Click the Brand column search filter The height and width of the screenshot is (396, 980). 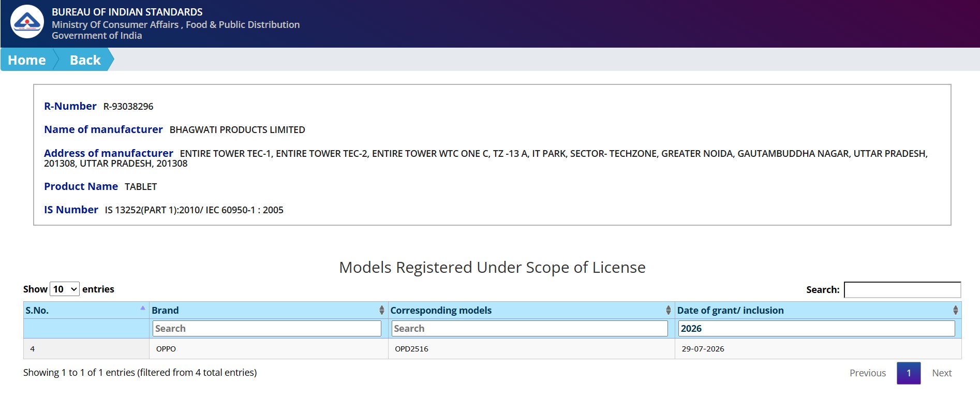click(x=267, y=329)
